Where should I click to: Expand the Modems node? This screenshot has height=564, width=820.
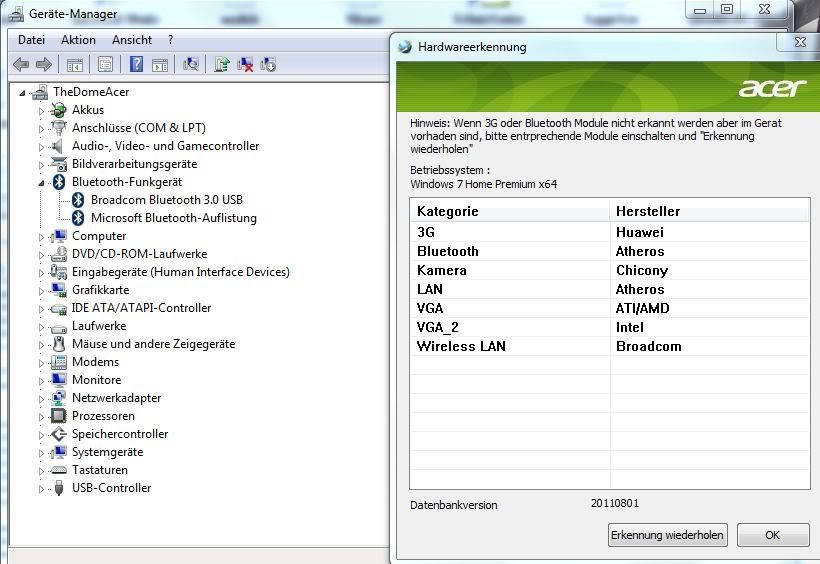41,363
